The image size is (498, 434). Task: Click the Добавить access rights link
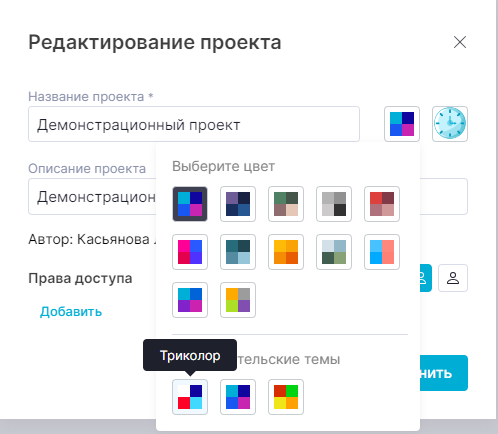click(71, 312)
